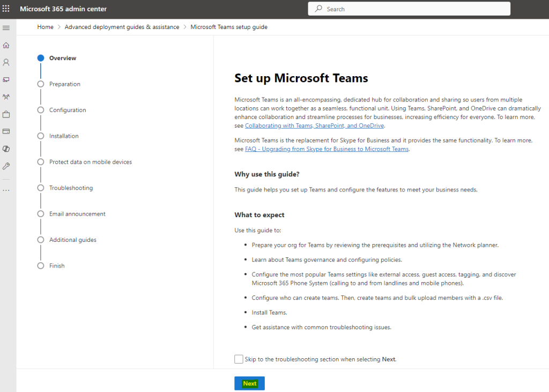Click the Why use this guide? heading
549x392 pixels.
tap(267, 174)
